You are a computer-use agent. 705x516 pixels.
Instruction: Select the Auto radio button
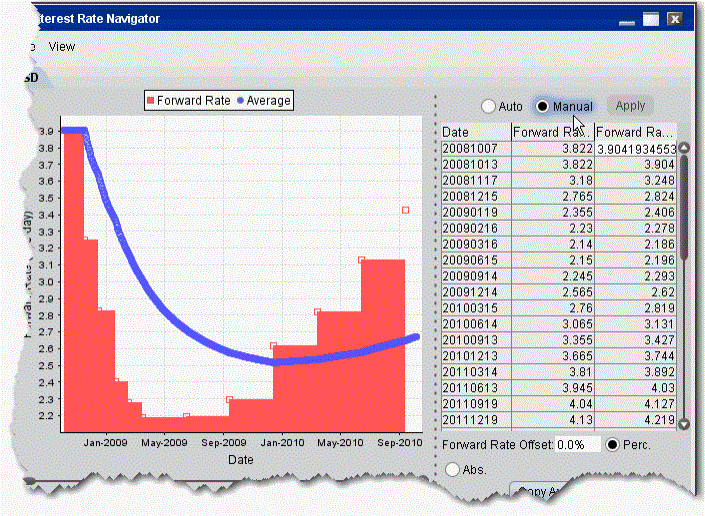[488, 106]
